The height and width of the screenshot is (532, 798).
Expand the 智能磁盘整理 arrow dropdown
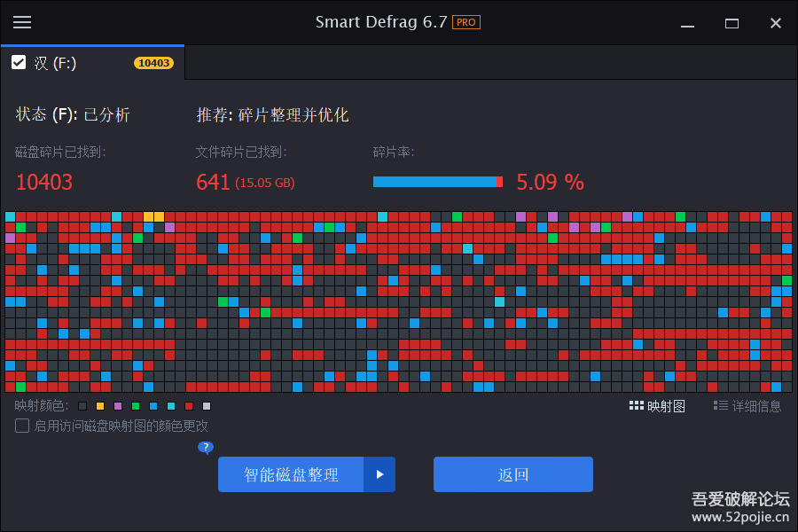379,474
